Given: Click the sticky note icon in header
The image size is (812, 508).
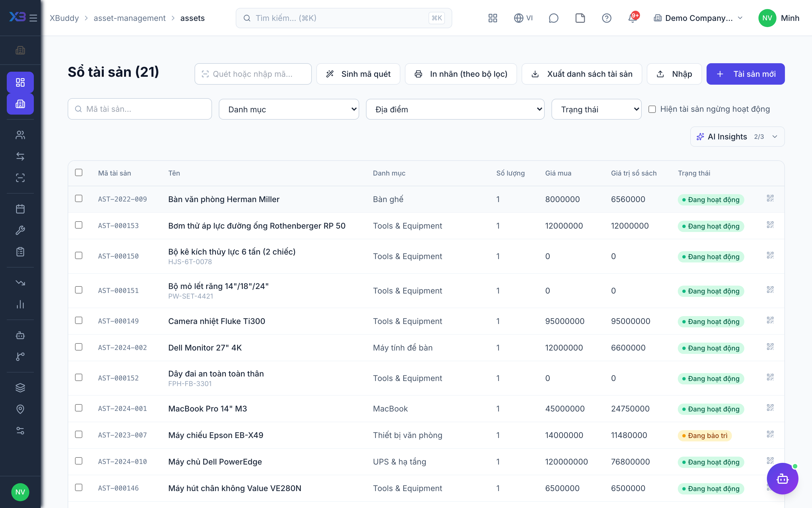Looking at the screenshot, I should (580, 18).
